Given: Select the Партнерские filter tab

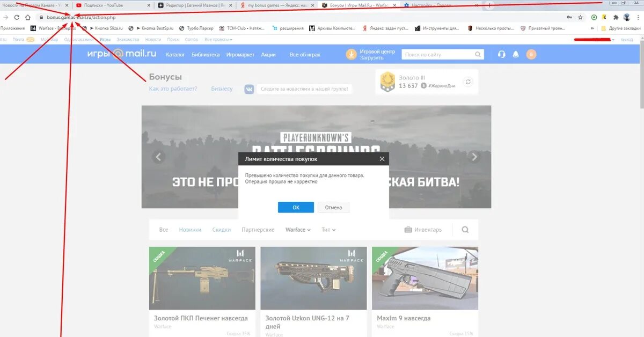Looking at the screenshot, I should coord(258,230).
